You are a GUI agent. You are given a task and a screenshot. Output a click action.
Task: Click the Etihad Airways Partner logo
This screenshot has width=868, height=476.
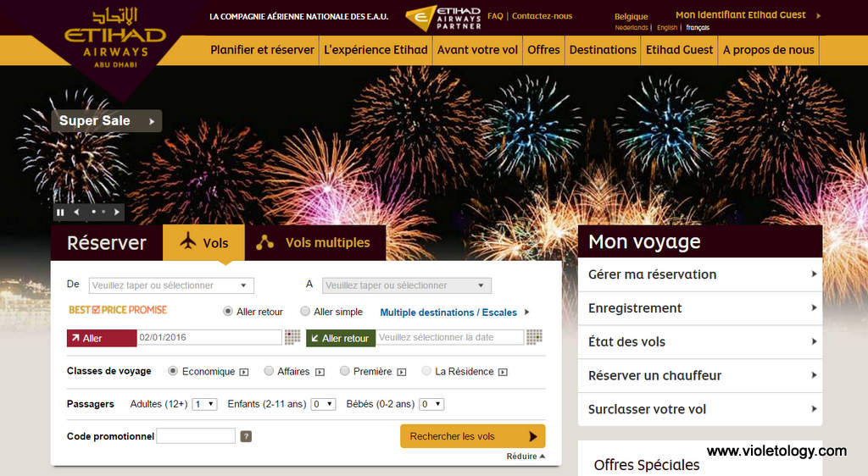pyautogui.click(x=442, y=18)
